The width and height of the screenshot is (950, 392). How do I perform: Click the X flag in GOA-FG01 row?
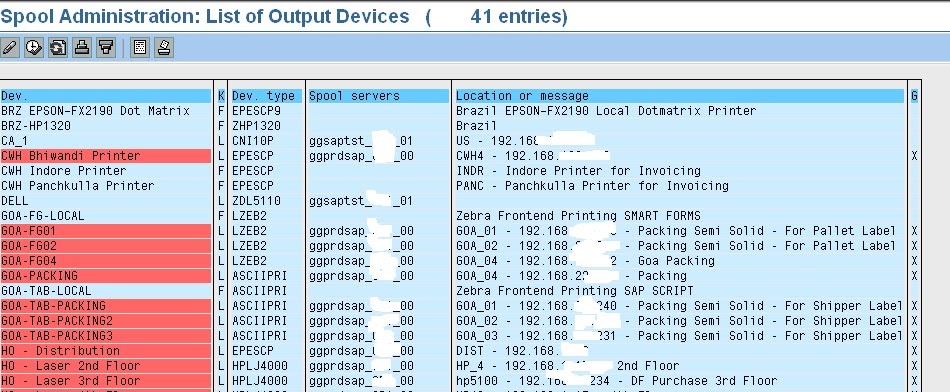(914, 231)
